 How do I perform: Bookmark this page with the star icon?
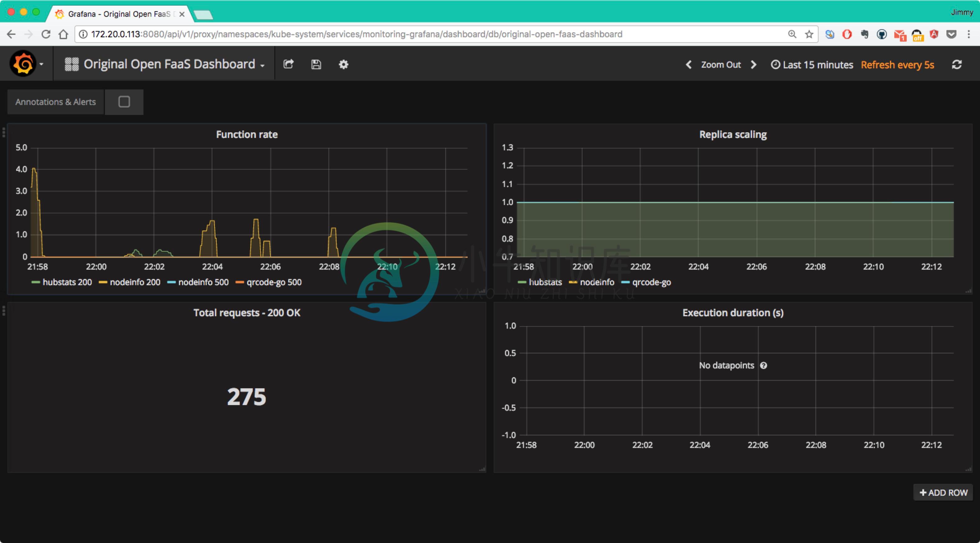(x=809, y=34)
